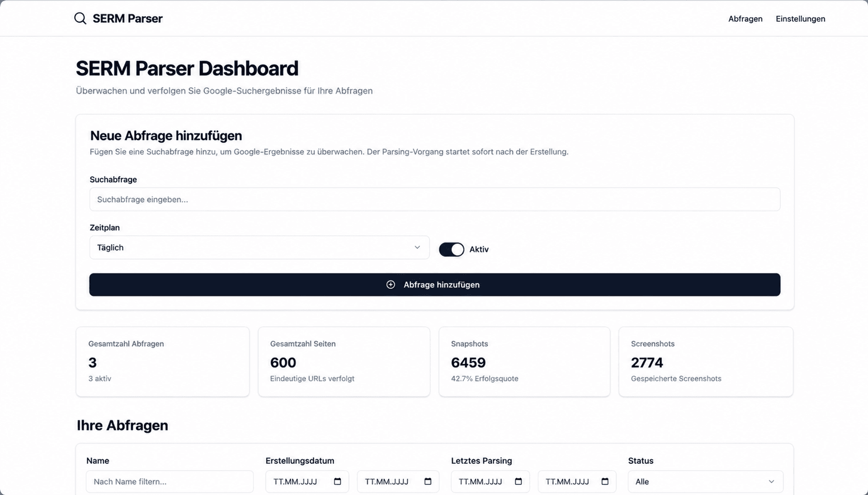Click the SERM Parser brand title
This screenshot has height=495, width=868.
[x=127, y=19]
